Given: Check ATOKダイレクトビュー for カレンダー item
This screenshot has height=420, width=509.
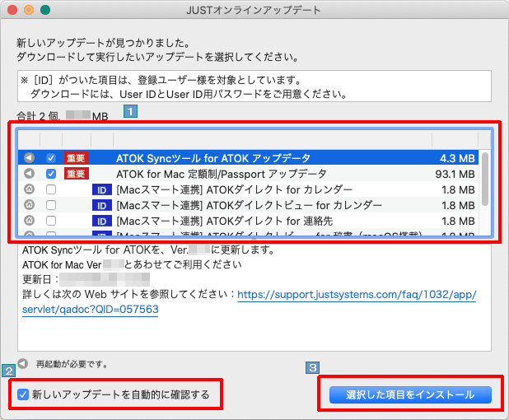Looking at the screenshot, I should click(51, 205).
